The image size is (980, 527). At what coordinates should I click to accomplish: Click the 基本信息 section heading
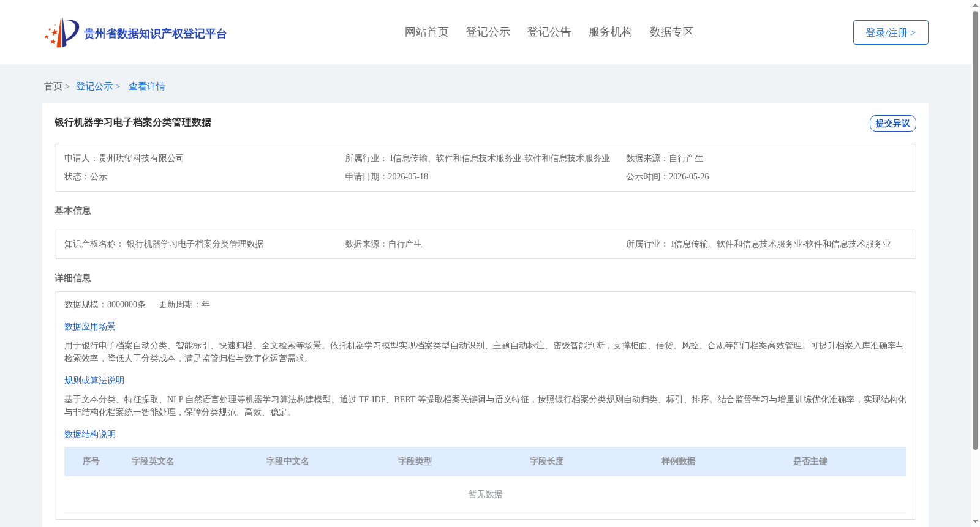(72, 211)
